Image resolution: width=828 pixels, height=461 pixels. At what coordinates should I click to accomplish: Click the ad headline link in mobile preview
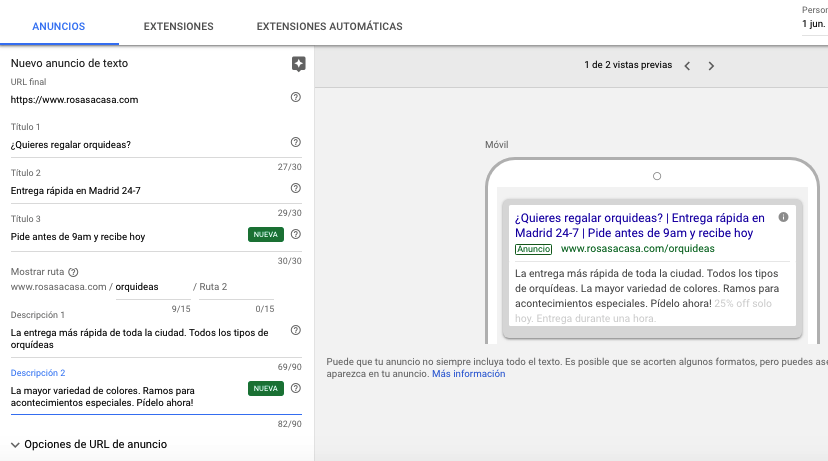(638, 225)
